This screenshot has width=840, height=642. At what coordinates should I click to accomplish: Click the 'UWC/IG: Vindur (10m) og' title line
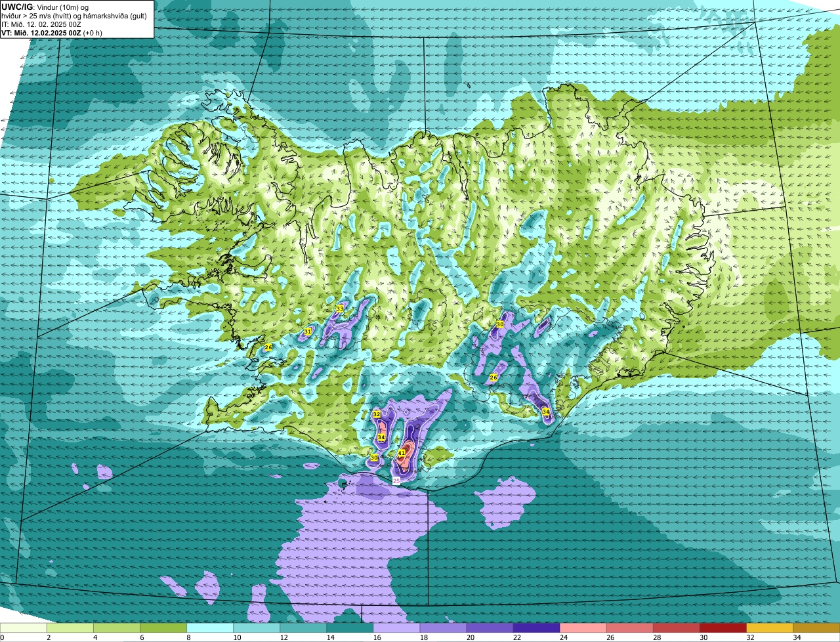point(45,7)
